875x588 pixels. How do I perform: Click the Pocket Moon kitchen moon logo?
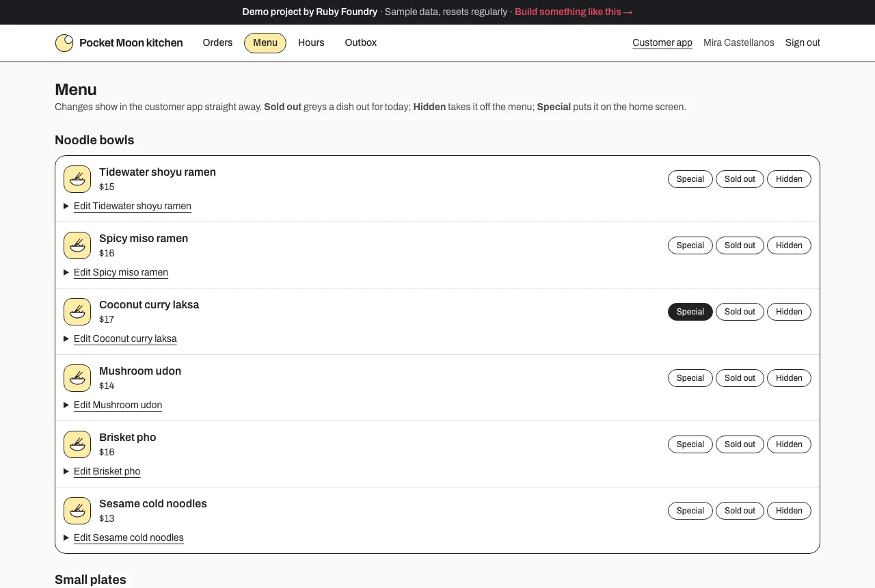[x=64, y=43]
